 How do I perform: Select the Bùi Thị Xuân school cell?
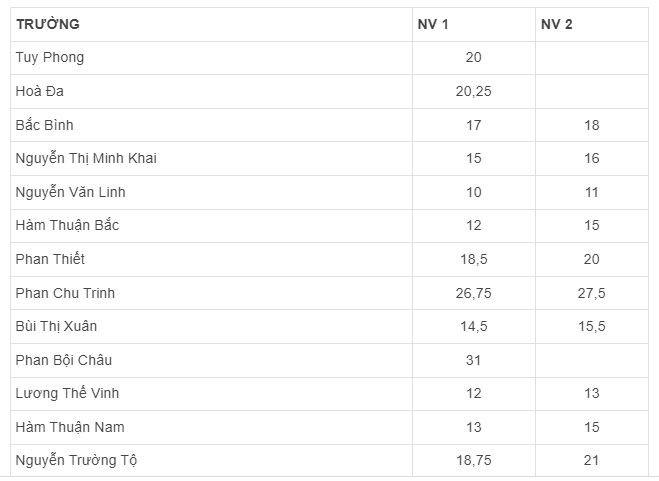[x=56, y=327]
